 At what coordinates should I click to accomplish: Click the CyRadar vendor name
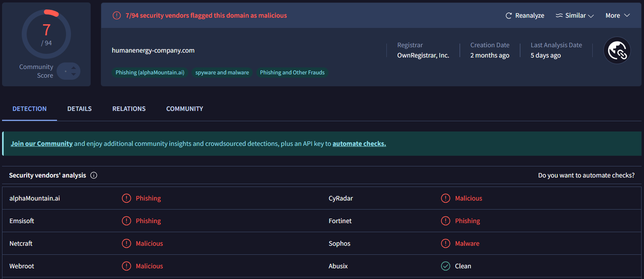340,198
